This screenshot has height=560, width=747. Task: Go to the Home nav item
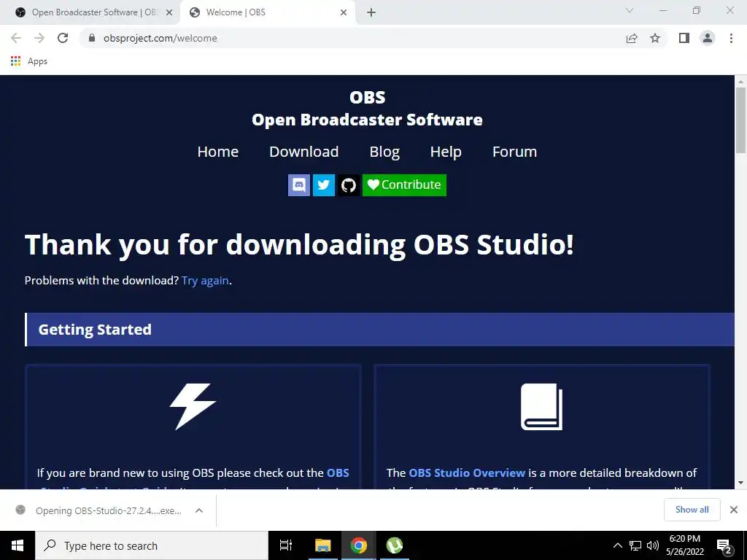217,152
